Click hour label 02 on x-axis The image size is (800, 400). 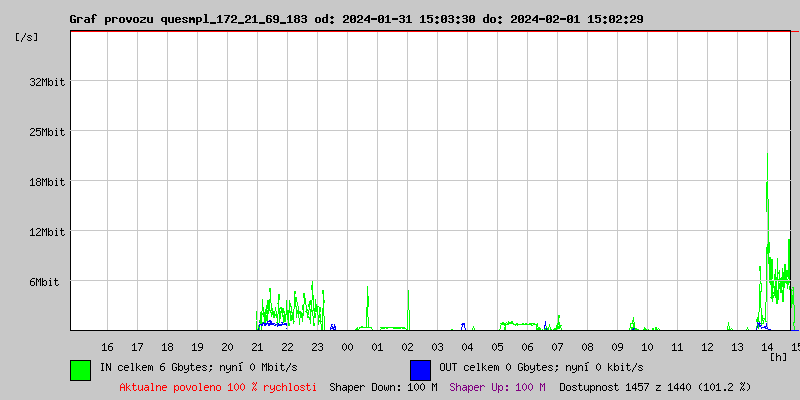(407, 347)
